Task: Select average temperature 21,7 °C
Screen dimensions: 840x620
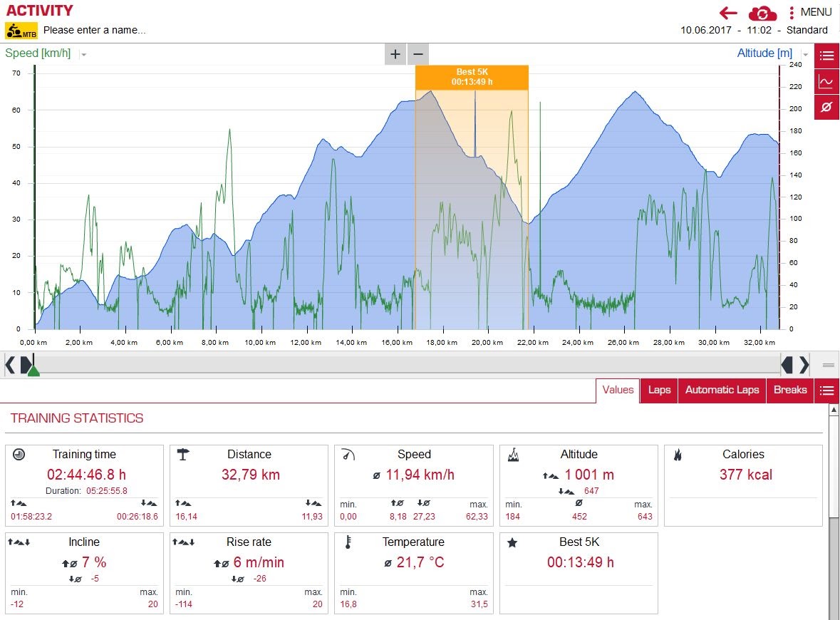Action: (x=420, y=562)
